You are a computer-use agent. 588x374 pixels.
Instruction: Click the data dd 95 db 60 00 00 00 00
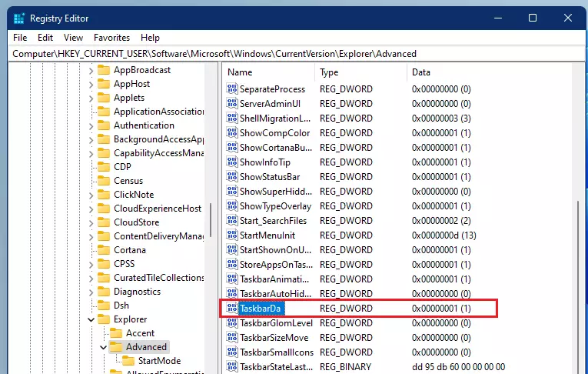[x=458, y=367]
